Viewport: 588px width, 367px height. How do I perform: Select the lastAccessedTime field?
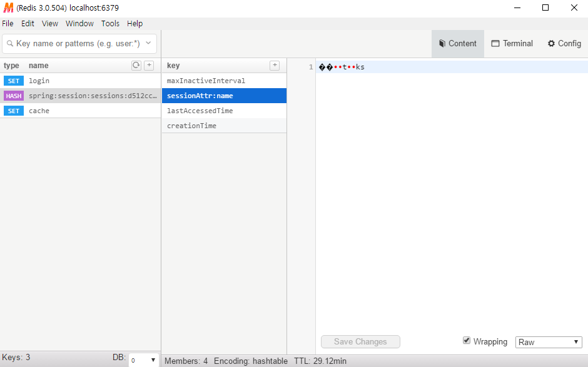(224, 111)
